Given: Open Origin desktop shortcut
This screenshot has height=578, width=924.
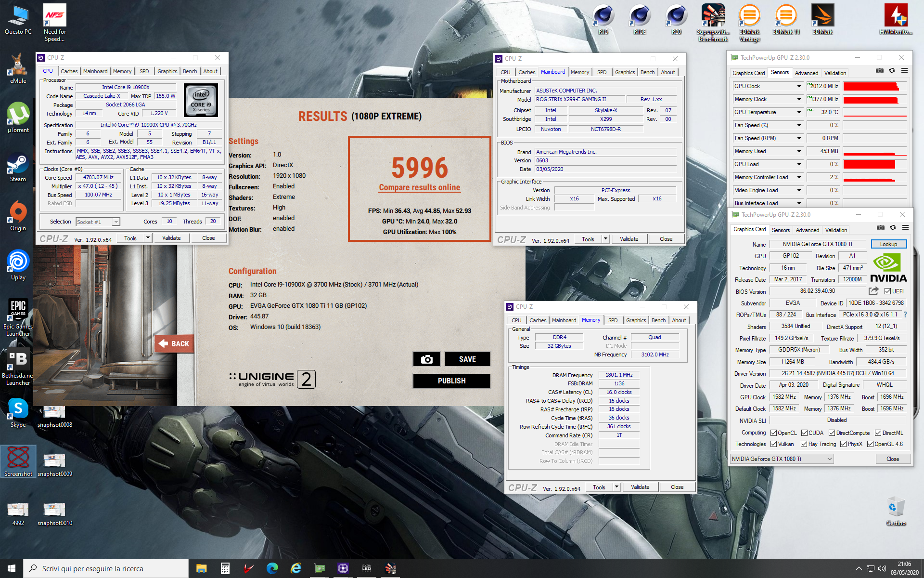Looking at the screenshot, I should (x=18, y=216).
